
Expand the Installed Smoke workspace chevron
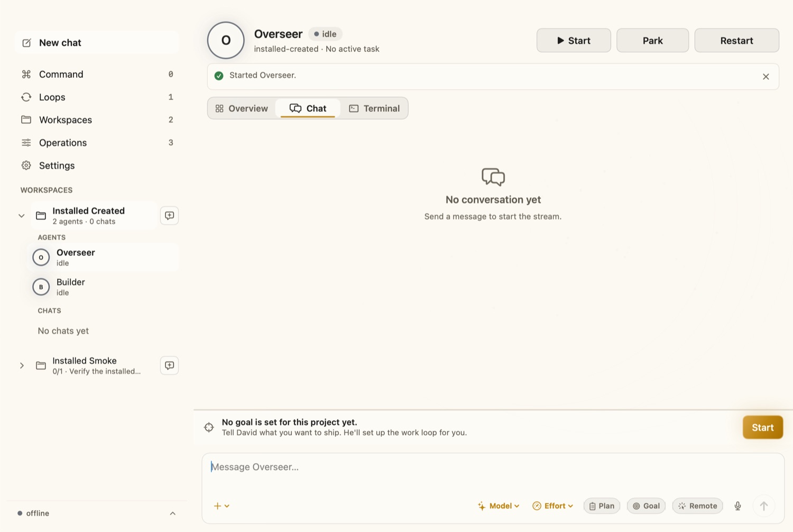pyautogui.click(x=22, y=365)
